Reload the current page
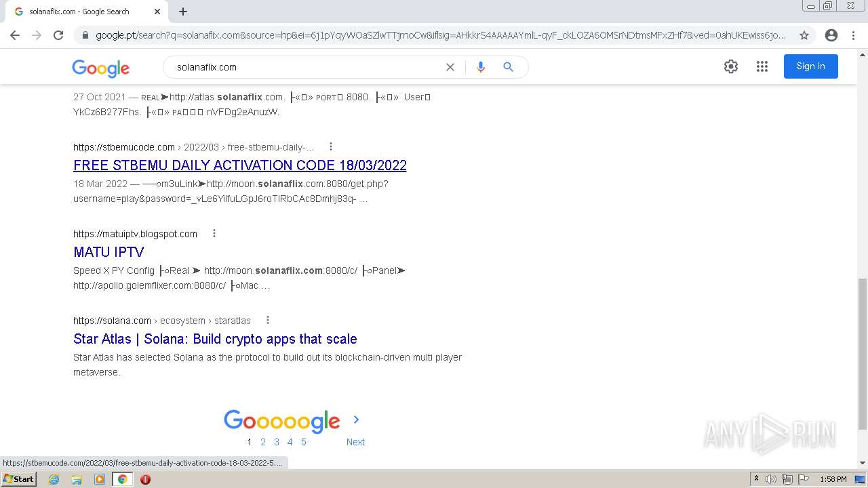Screen dimensions: 868x488 pos(58,35)
